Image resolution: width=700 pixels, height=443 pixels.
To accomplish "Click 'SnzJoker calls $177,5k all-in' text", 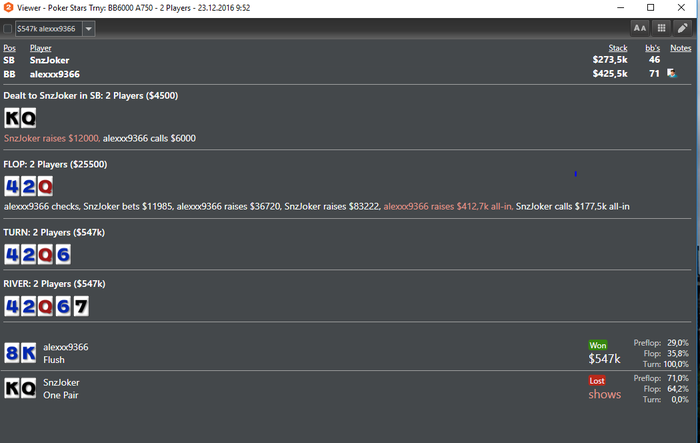I will point(573,206).
